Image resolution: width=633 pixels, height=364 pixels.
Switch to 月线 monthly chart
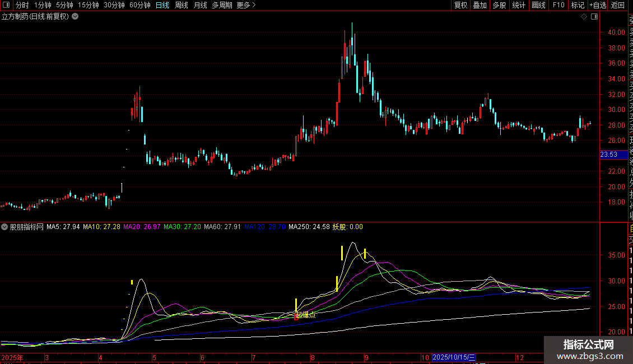coord(200,5)
